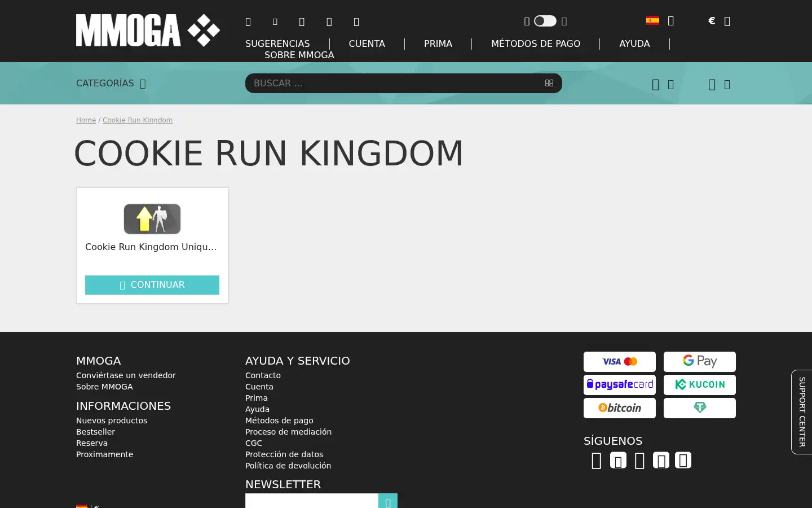Click the search icon inside the Buscar field
812x508 pixels.
tap(549, 83)
